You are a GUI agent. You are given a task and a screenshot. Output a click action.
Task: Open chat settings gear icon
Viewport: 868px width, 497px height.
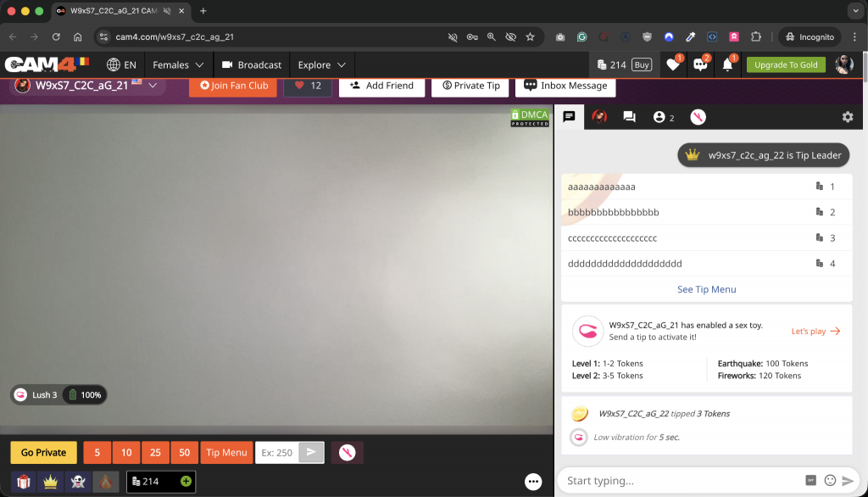[x=847, y=117]
